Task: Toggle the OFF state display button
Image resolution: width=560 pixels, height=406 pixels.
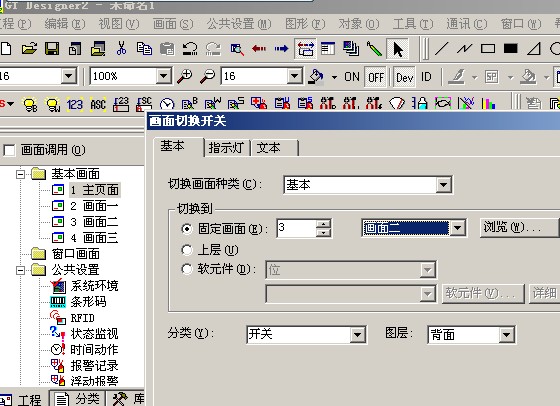Action: coord(376,76)
